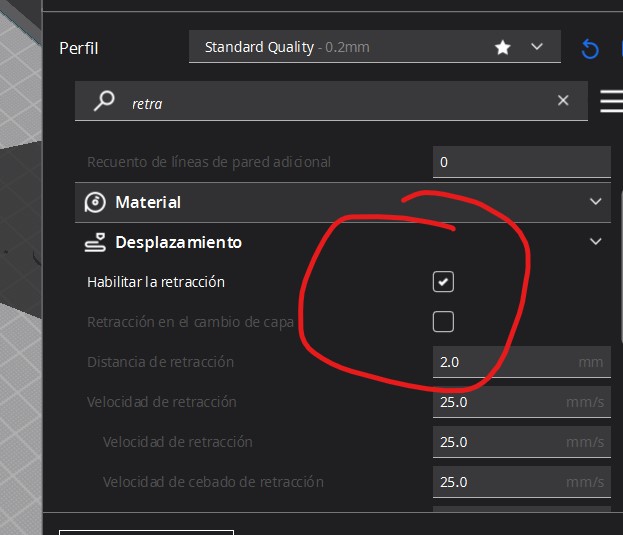Click 'Recuento de líneas de pared adicional' label

point(209,162)
